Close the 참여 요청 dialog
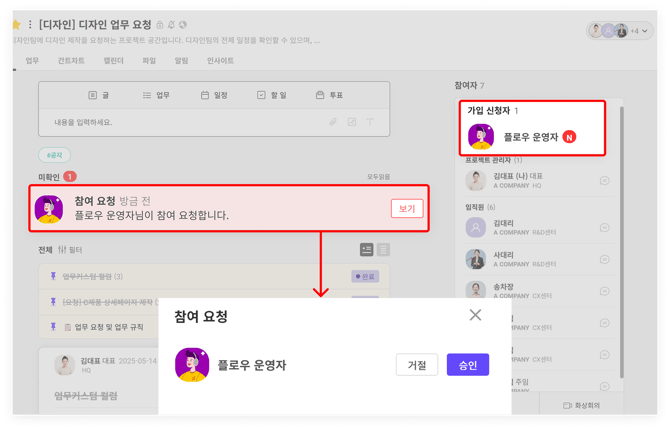 click(475, 315)
